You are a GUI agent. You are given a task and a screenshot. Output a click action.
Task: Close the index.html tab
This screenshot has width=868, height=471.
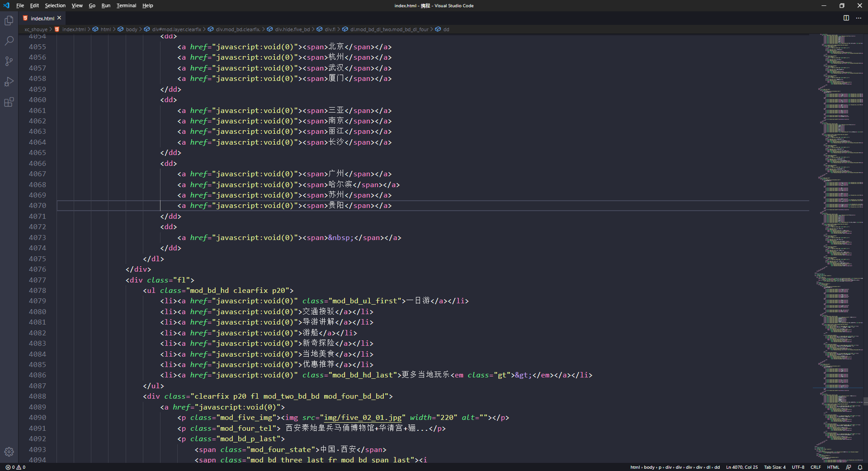59,18
